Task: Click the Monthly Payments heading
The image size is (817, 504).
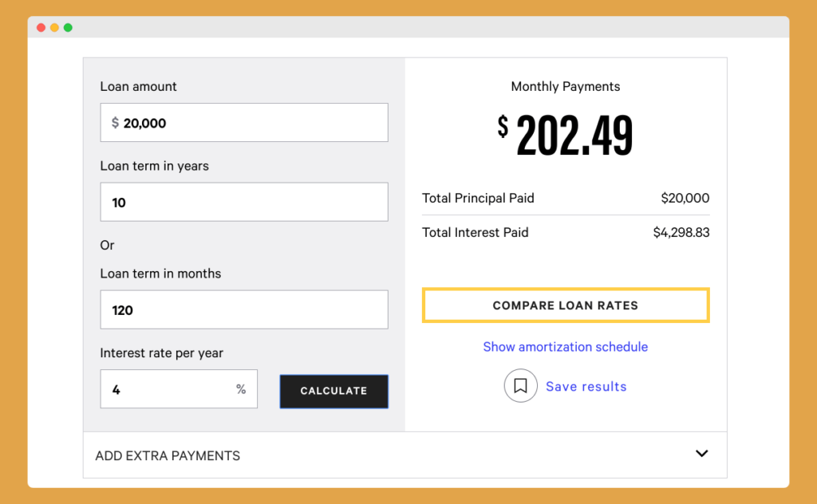Action: pos(566,86)
